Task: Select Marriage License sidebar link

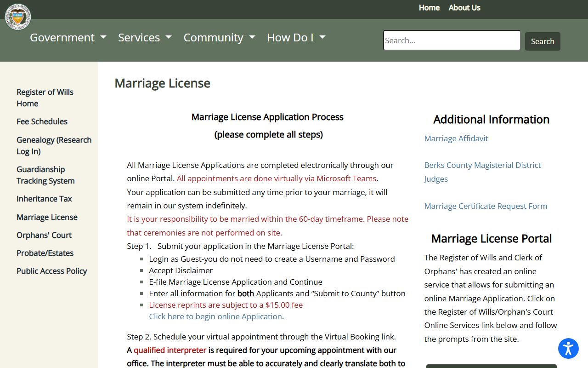Action: [x=47, y=217]
